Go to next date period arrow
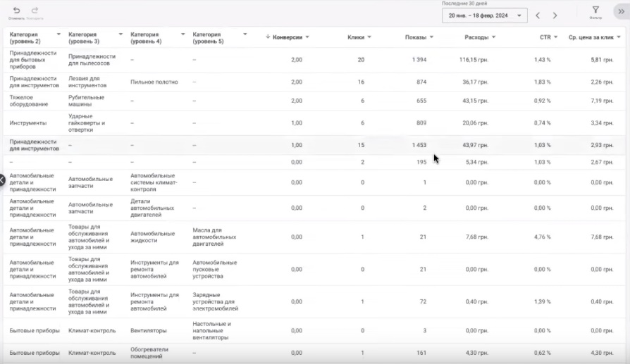This screenshot has height=364, width=630. (555, 15)
